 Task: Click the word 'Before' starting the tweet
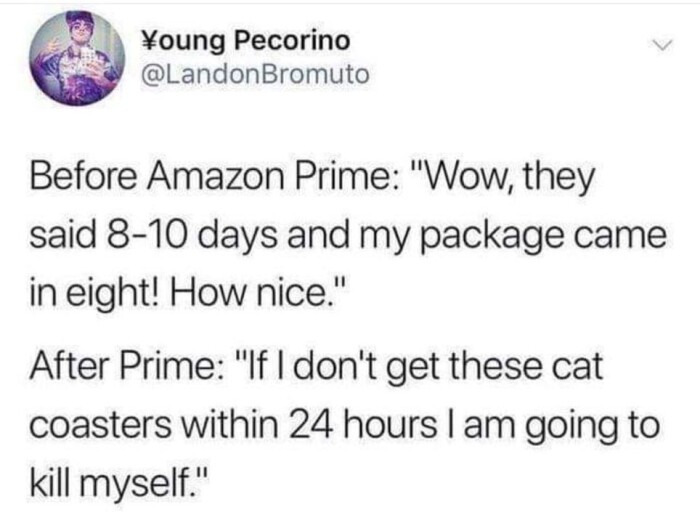click(x=83, y=176)
